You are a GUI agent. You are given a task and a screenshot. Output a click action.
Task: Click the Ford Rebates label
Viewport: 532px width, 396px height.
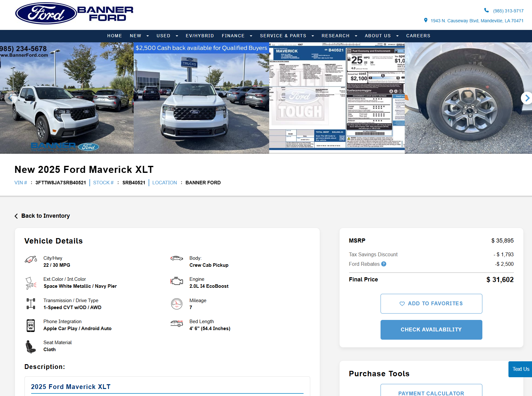coord(364,264)
